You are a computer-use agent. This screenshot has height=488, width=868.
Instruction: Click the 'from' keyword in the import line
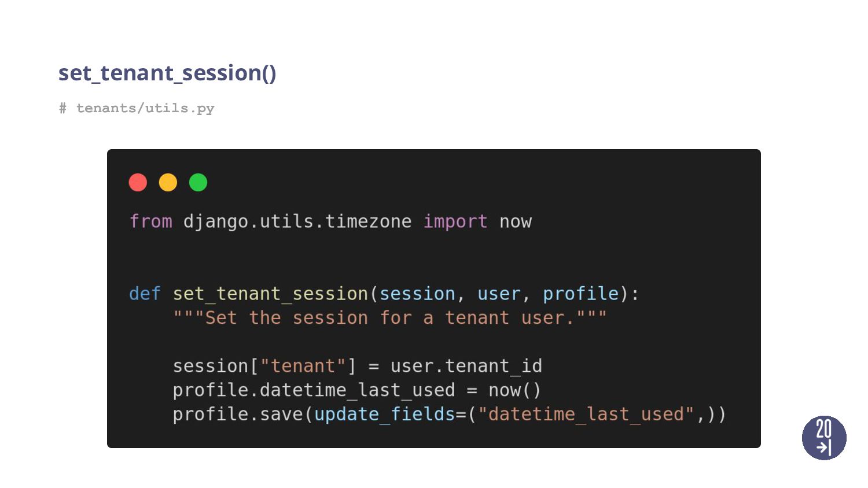click(x=150, y=221)
